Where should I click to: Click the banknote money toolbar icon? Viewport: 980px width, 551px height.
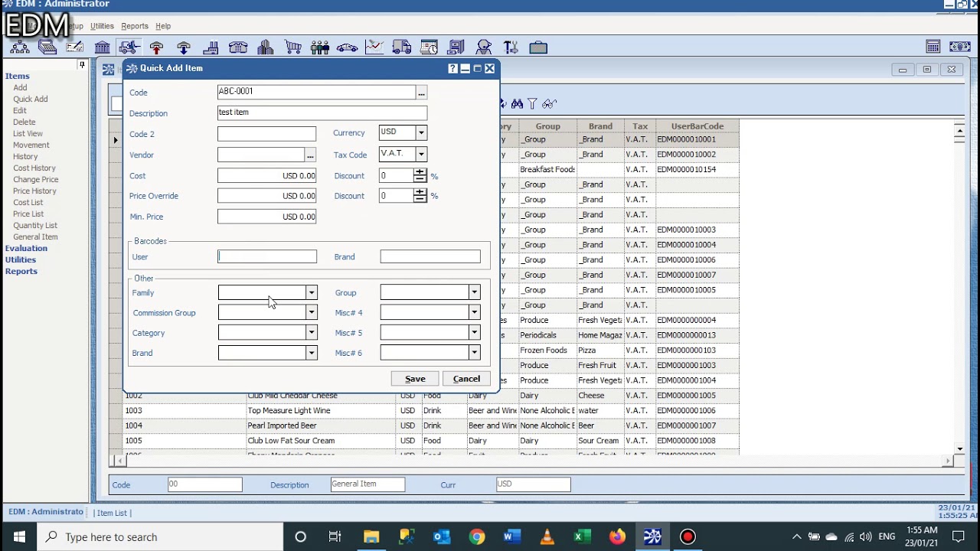(x=960, y=47)
